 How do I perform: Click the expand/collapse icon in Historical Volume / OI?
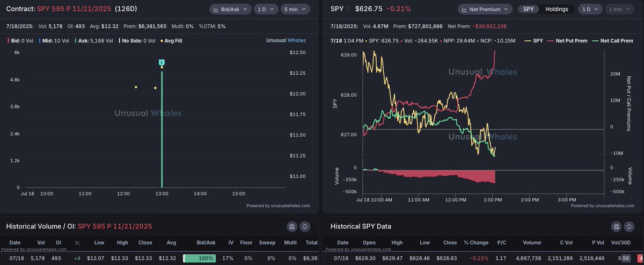pyautogui.click(x=305, y=226)
